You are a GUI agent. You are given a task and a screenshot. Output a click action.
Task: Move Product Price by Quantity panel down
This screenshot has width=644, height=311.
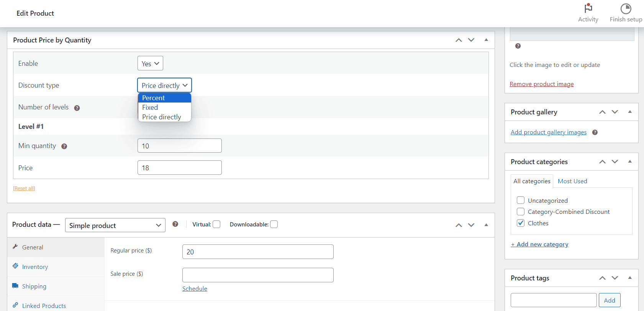[471, 40]
